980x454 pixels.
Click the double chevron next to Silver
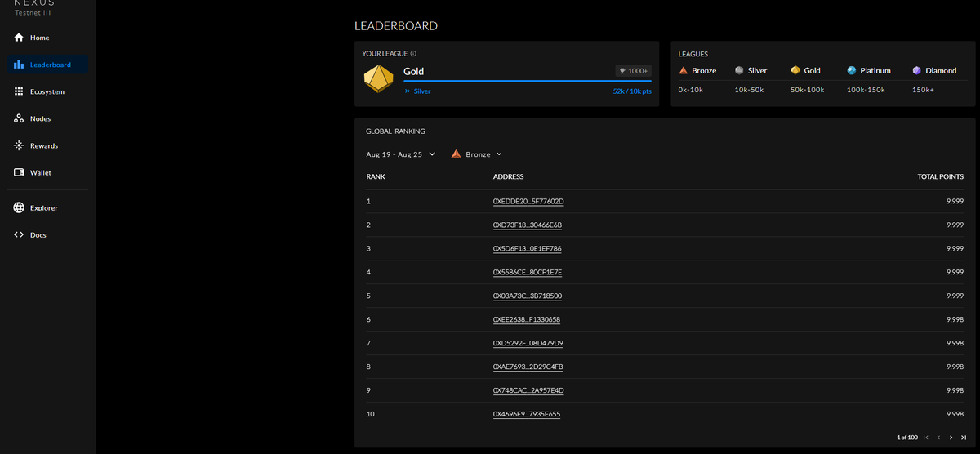click(x=408, y=91)
